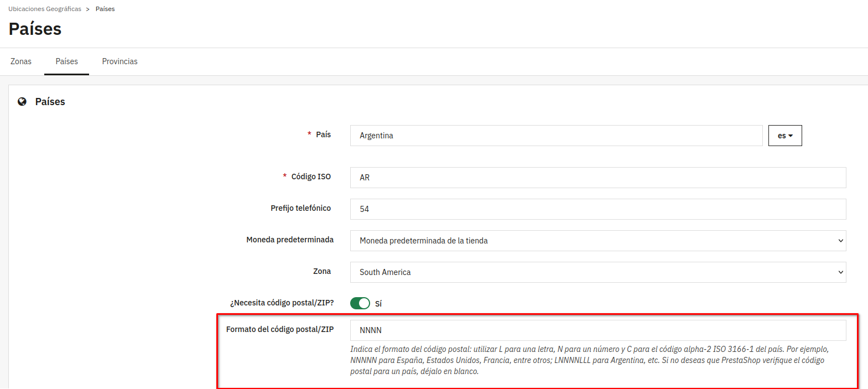Go to Ubicaciones Geográficas breadcrumb link
868x389 pixels.
(45, 9)
